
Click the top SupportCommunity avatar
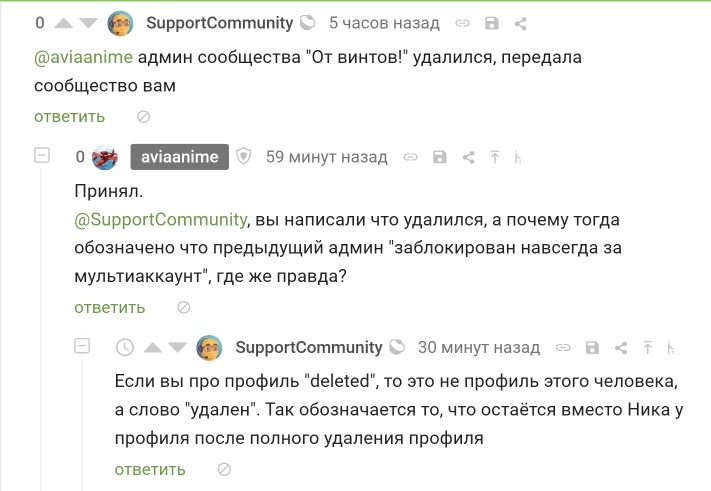120,23
